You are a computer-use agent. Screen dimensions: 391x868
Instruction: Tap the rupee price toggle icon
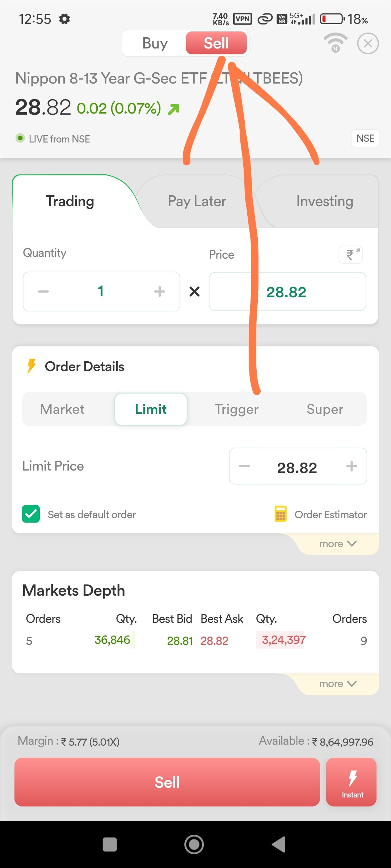click(350, 255)
